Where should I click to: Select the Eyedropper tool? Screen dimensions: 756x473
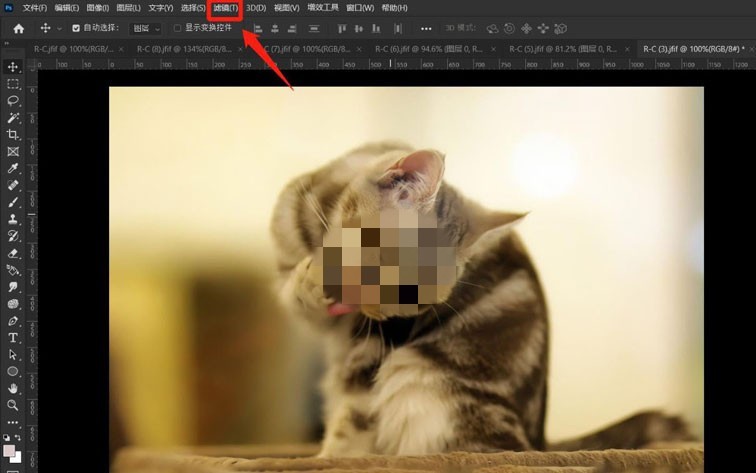pyautogui.click(x=13, y=168)
